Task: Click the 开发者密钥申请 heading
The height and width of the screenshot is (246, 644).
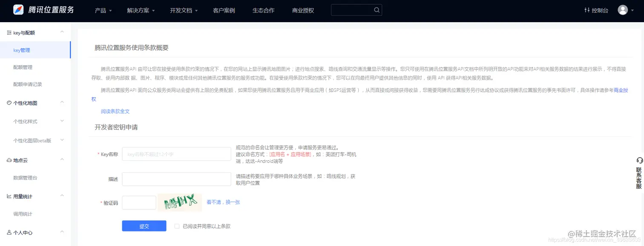Action: tap(116, 127)
